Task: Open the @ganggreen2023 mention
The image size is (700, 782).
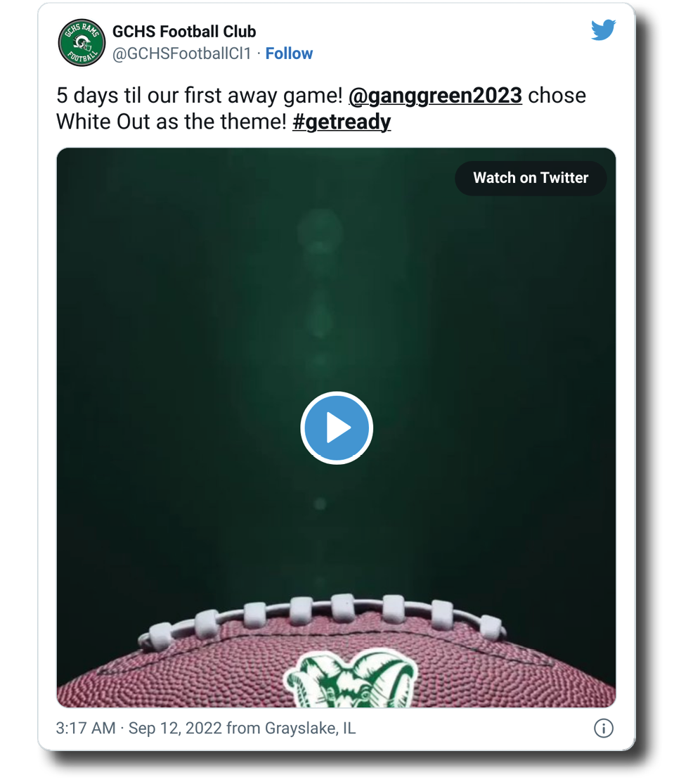Action: [x=435, y=96]
